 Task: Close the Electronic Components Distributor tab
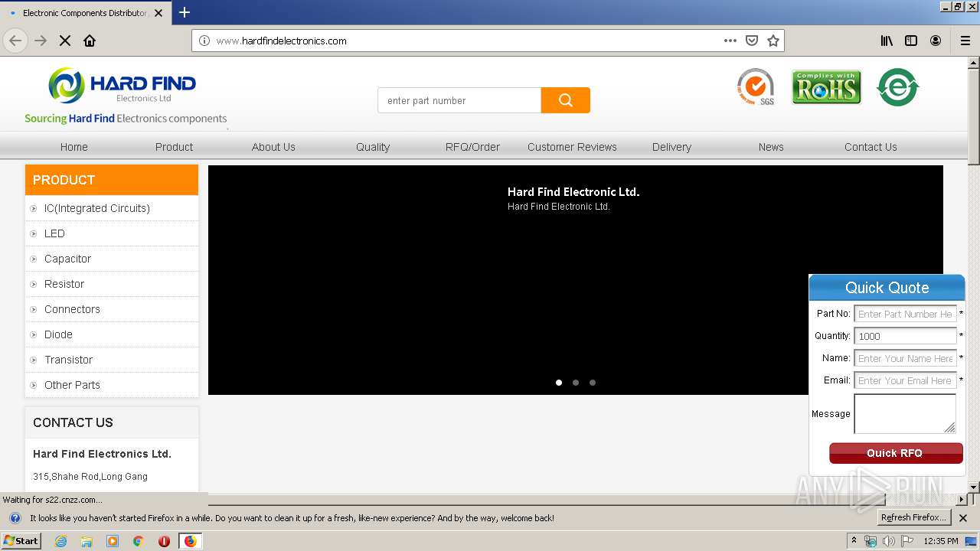[158, 13]
